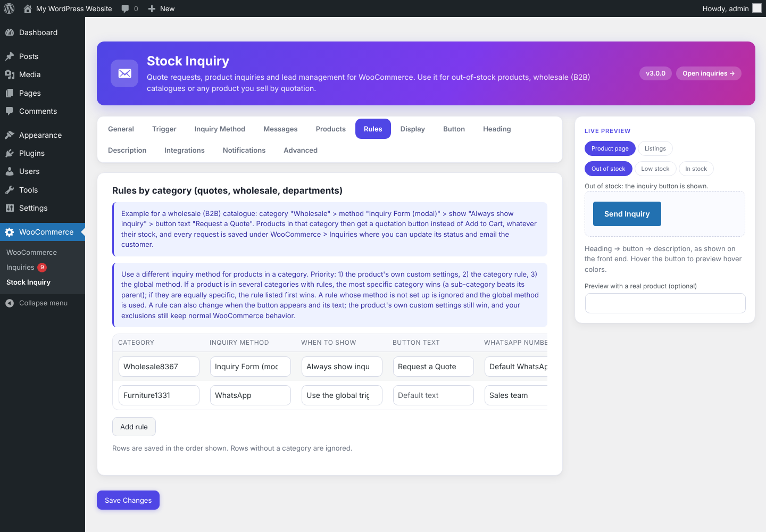The width and height of the screenshot is (766, 532).
Task: Click the Add rule button
Action: pyautogui.click(x=134, y=427)
